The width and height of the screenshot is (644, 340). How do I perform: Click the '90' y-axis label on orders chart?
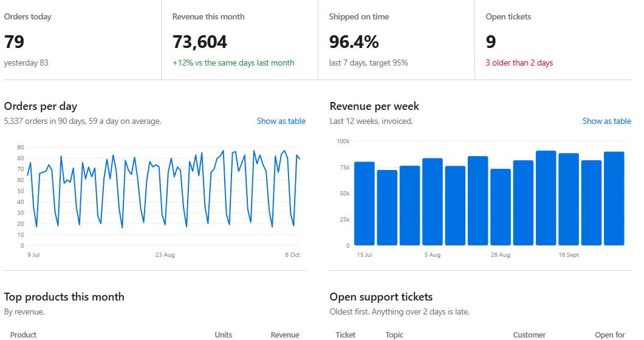click(21, 148)
